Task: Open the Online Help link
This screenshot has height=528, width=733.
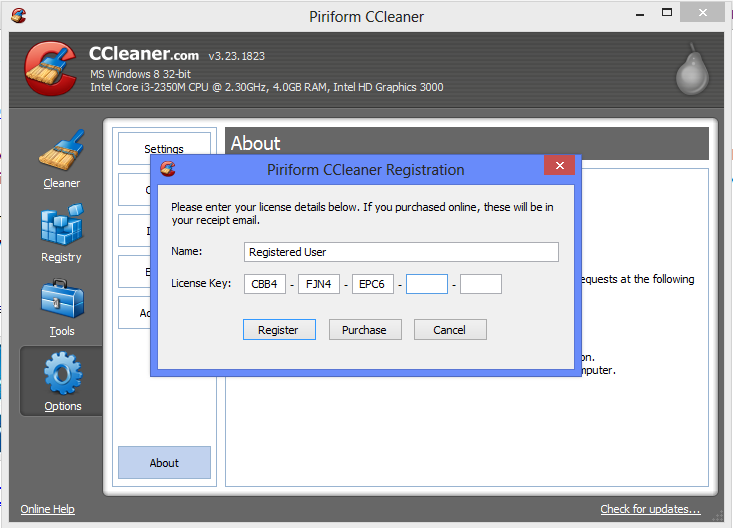Action: click(x=47, y=509)
